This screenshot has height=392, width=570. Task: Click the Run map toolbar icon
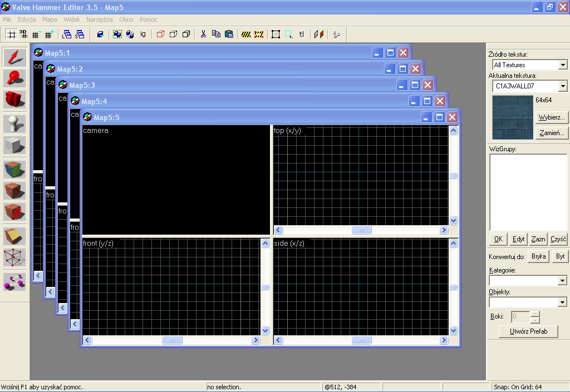click(337, 34)
